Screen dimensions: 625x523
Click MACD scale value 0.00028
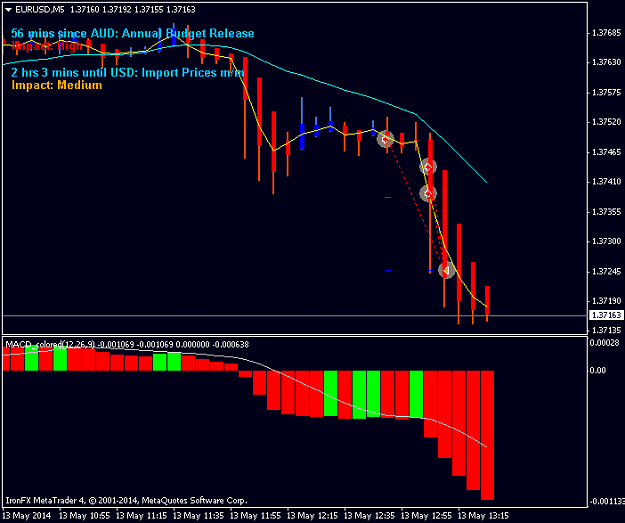tap(605, 343)
